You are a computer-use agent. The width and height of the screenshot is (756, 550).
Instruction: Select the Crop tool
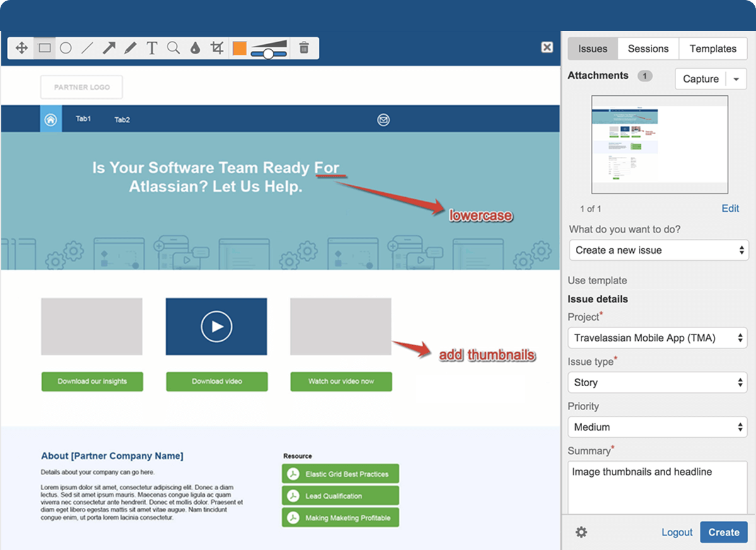(217, 47)
